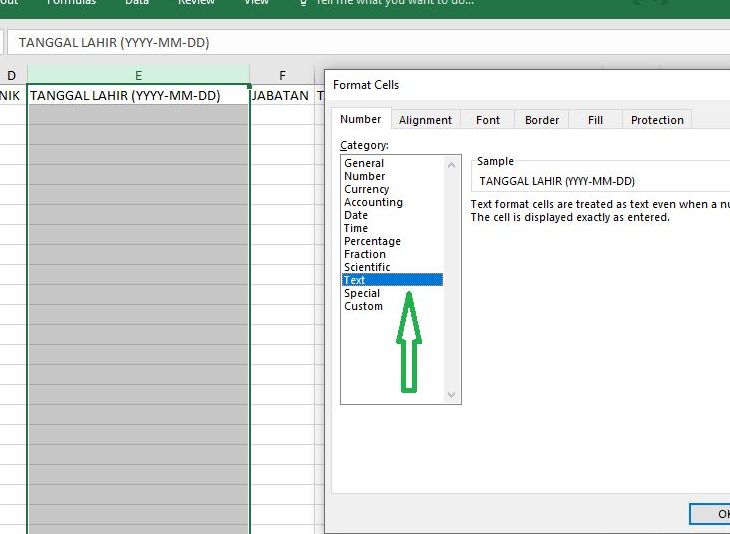Choose Time in the Category list
Viewport: 730px width, 534px height.
(356, 228)
